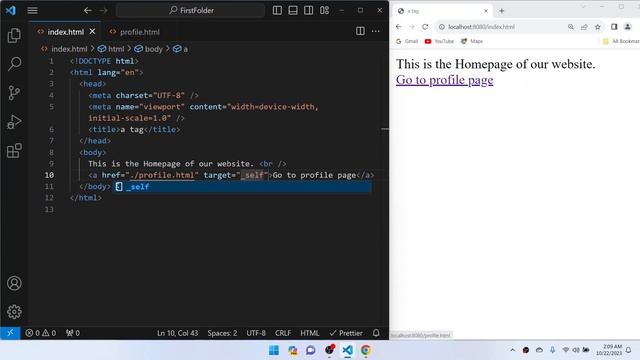Open the All Bookmarks folder
Screen dimensions: 640x360
pos(621,41)
